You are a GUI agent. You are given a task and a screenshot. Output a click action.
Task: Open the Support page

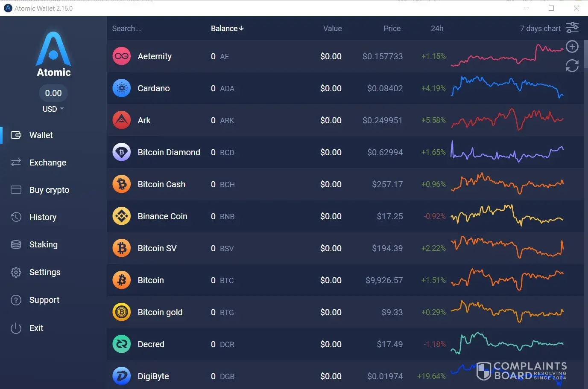44,300
